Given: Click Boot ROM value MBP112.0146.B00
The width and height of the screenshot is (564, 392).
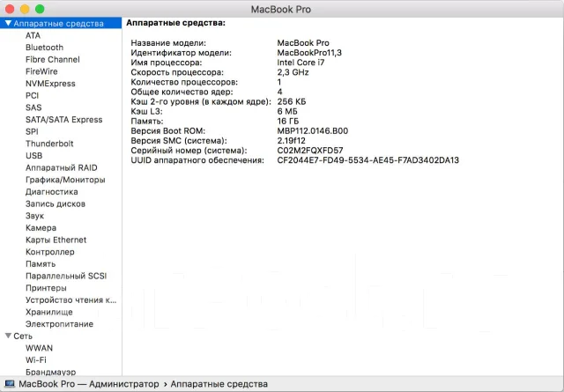Looking at the screenshot, I should click(312, 131).
